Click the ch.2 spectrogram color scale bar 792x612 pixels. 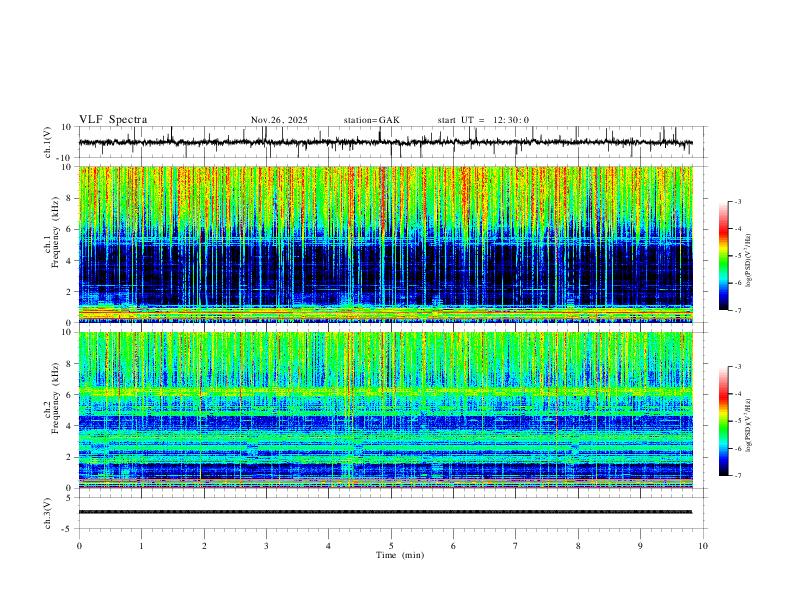[723, 421]
